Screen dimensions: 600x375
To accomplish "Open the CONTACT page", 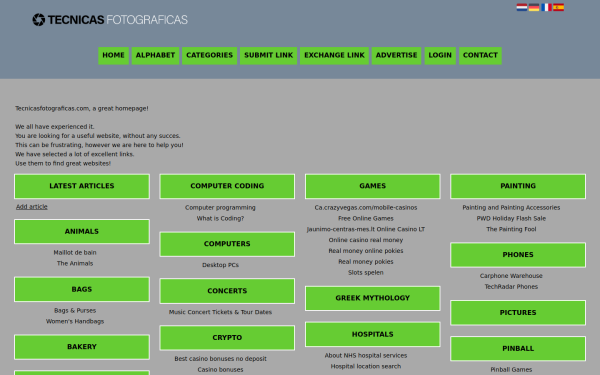I will tap(480, 55).
